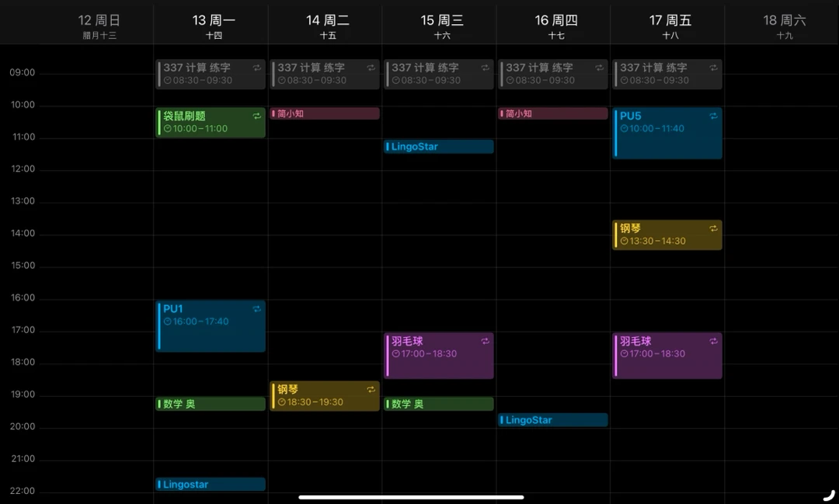
Task: Open Friday's 钢琴 13:30 event
Action: tap(667, 235)
